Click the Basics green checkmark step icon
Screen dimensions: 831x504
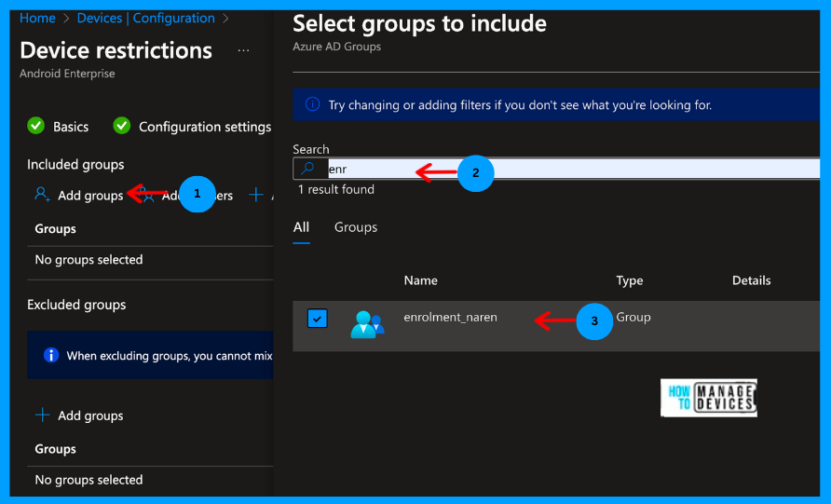click(36, 126)
